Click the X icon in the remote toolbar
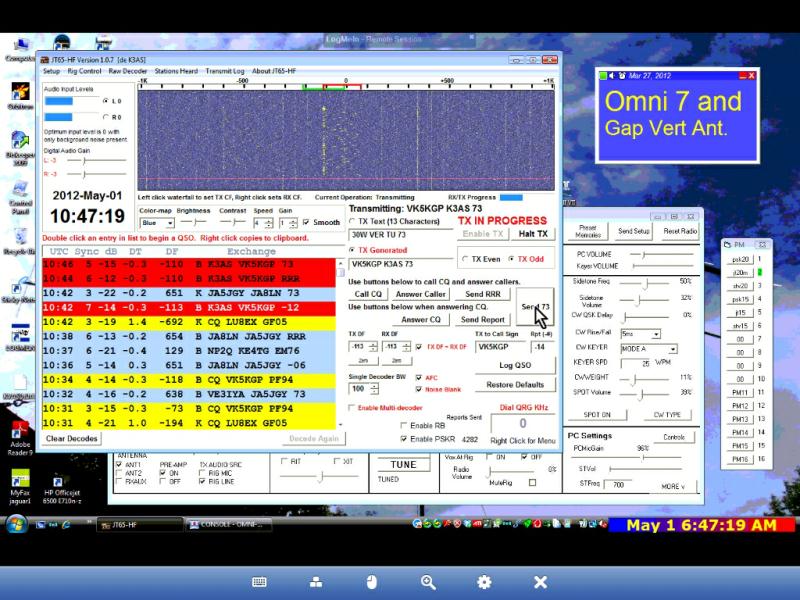 tap(540, 582)
